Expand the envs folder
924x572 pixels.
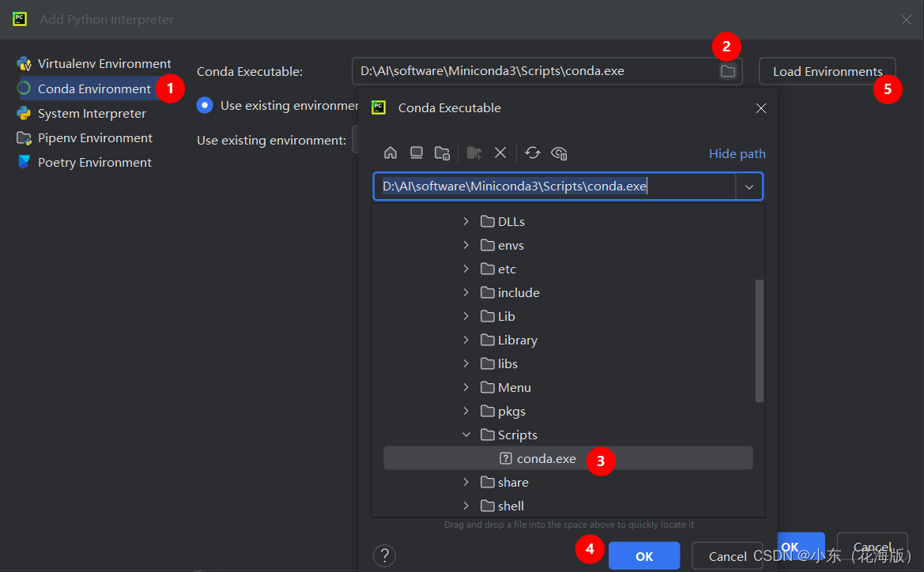(x=466, y=245)
